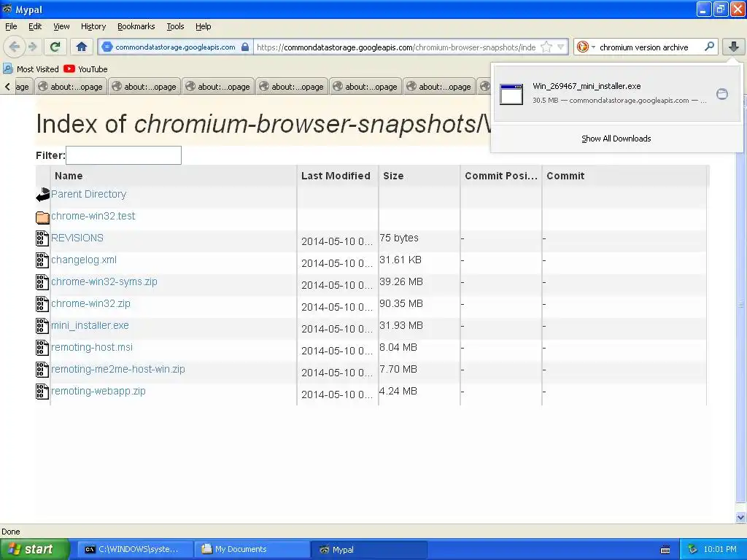
Task: Click the binary file icon beside REVISIONS
Action: [x=42, y=238]
